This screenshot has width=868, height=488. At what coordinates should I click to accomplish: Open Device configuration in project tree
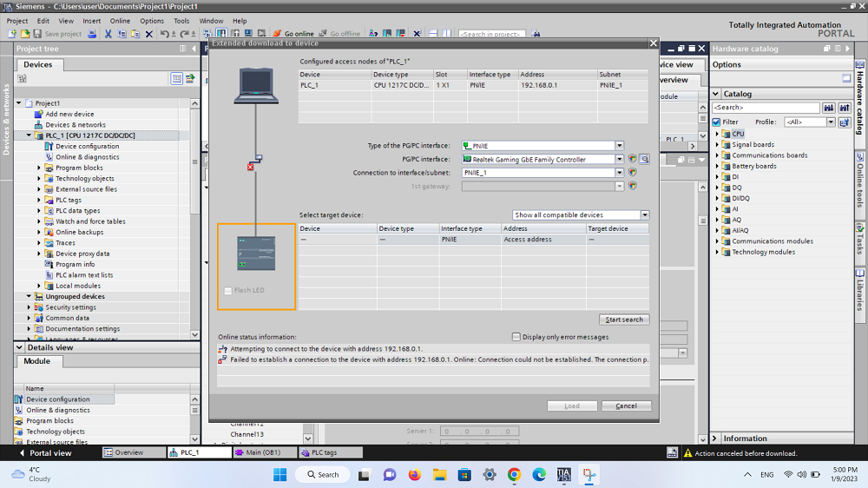point(87,146)
